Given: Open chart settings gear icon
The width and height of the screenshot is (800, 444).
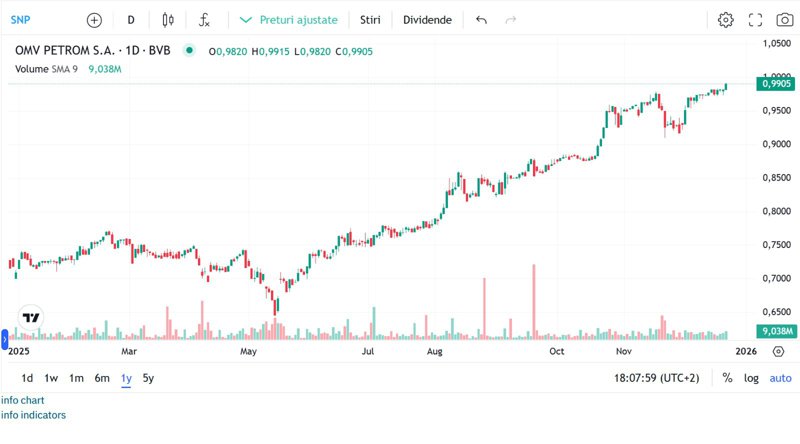Looking at the screenshot, I should click(x=726, y=20).
